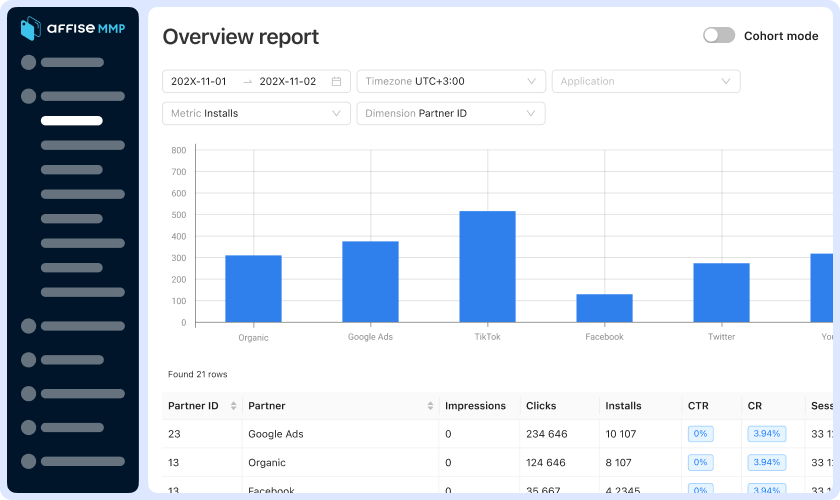
Task: Click the 3.94% CR badge for Google Ads
Action: (767, 434)
